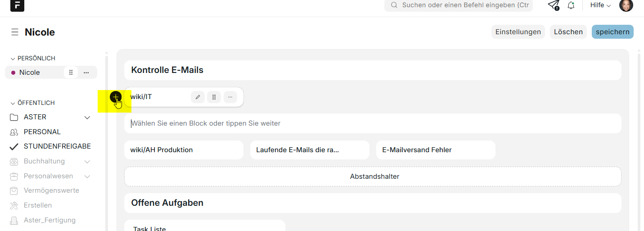
Task: Click the block chooser text field
Action: point(372,123)
